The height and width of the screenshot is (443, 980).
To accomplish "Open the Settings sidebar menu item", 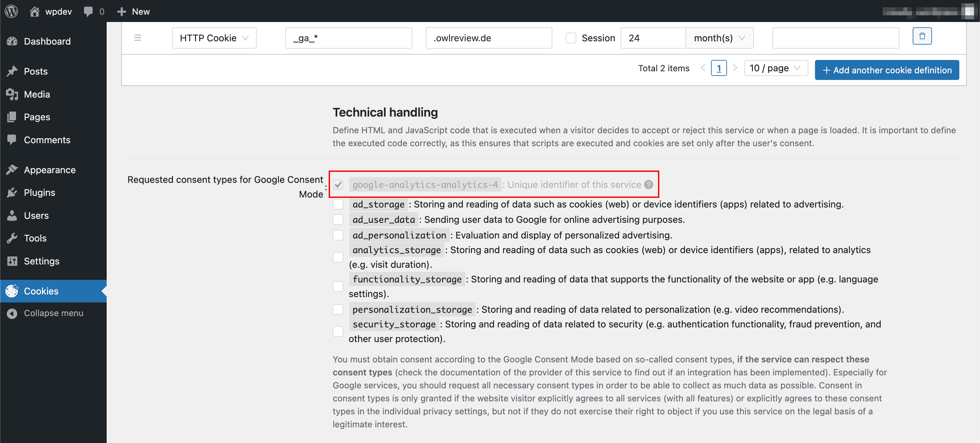I will [x=41, y=261].
